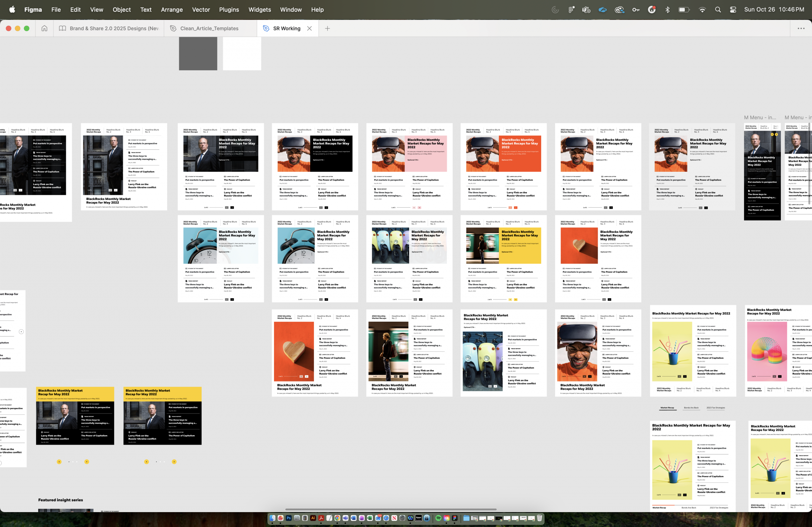
Task: Open the Widgets menu
Action: (x=260, y=10)
